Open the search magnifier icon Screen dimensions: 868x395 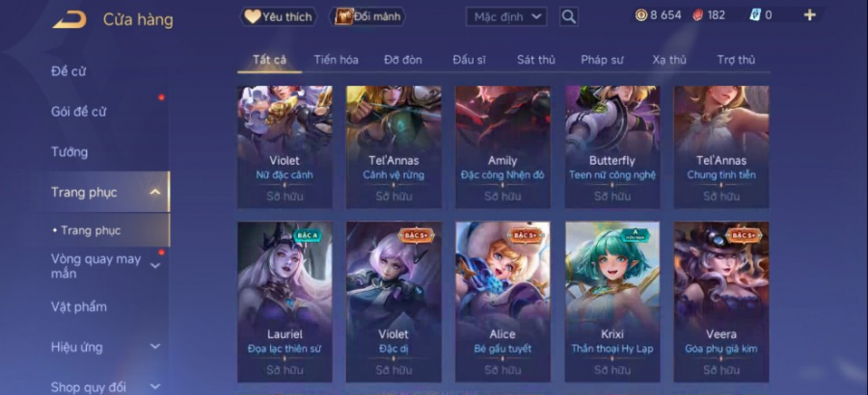(x=568, y=16)
